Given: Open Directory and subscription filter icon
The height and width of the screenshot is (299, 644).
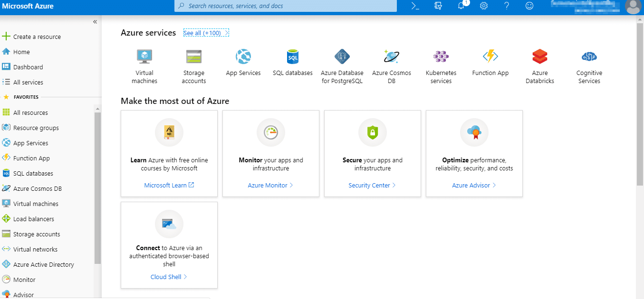Looking at the screenshot, I should point(438,6).
